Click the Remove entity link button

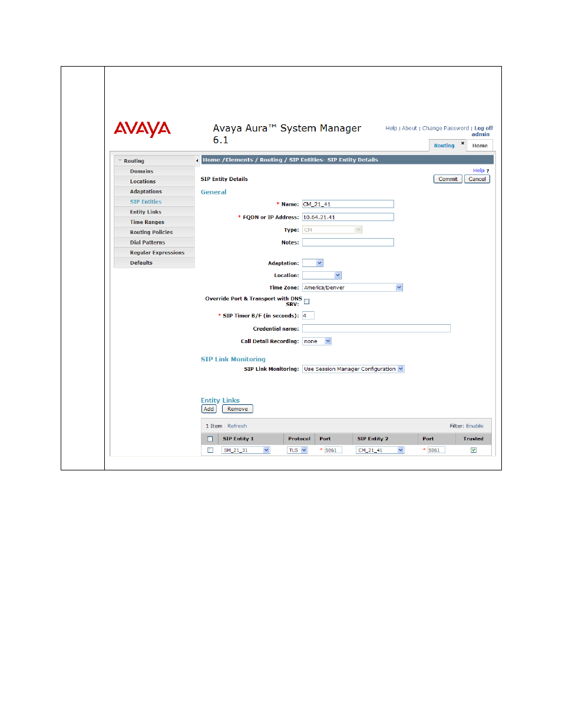(237, 409)
